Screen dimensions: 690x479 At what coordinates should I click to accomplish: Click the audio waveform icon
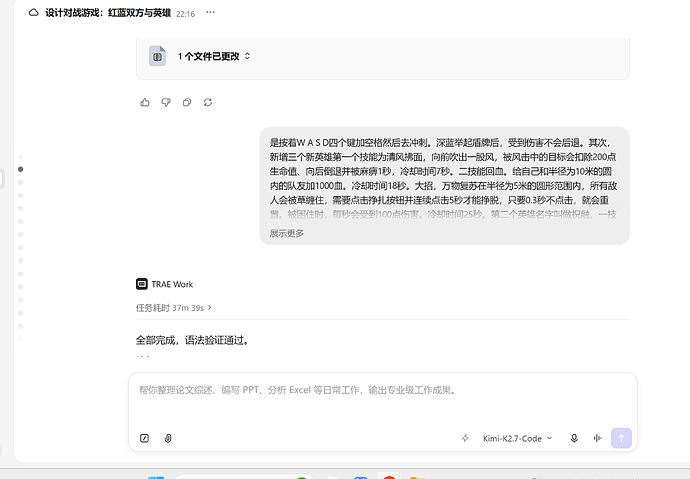click(597, 438)
